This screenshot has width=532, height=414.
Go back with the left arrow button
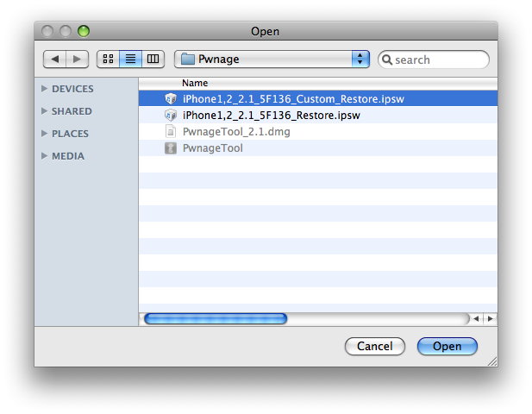click(54, 59)
